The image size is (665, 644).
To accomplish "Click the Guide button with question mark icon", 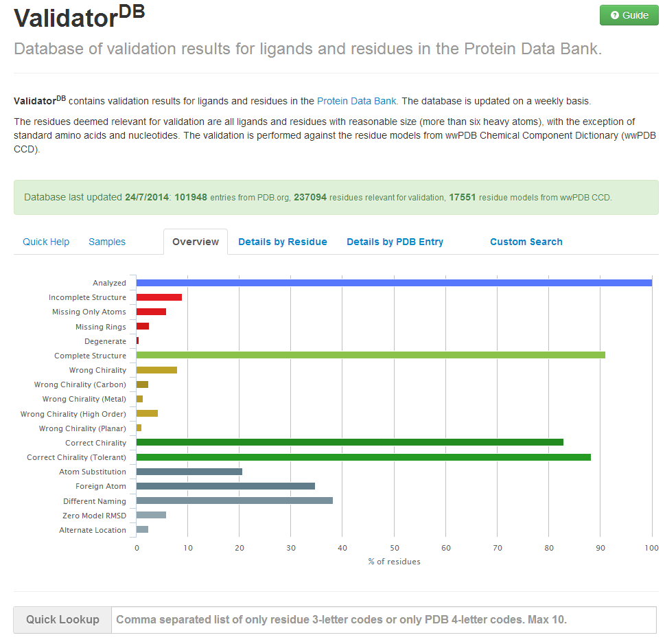I will 629,15.
